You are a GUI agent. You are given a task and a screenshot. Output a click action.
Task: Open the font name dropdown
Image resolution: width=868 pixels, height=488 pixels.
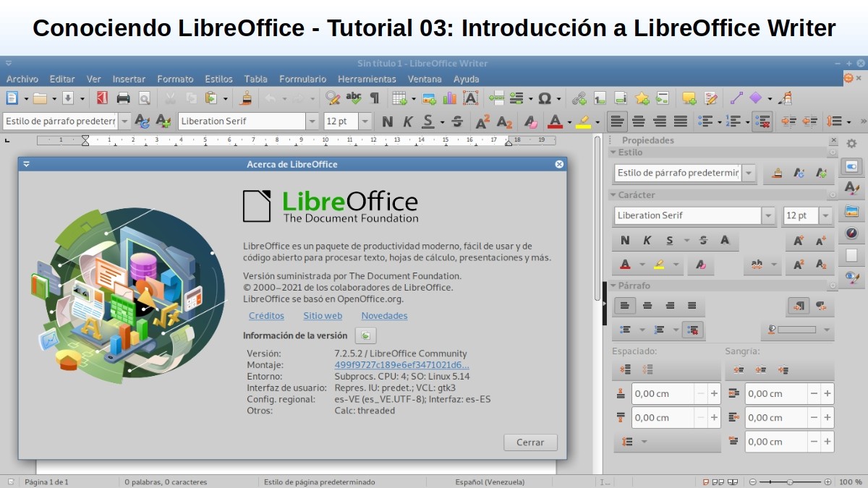312,121
